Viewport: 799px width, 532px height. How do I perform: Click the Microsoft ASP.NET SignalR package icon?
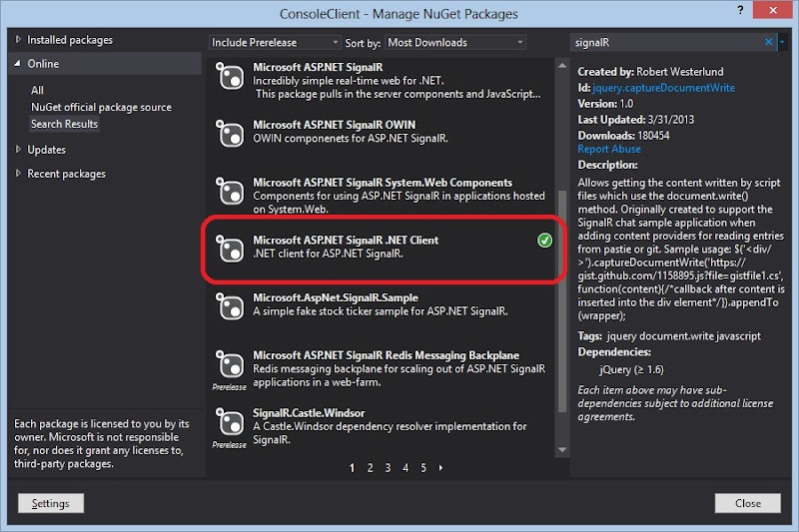pyautogui.click(x=230, y=77)
